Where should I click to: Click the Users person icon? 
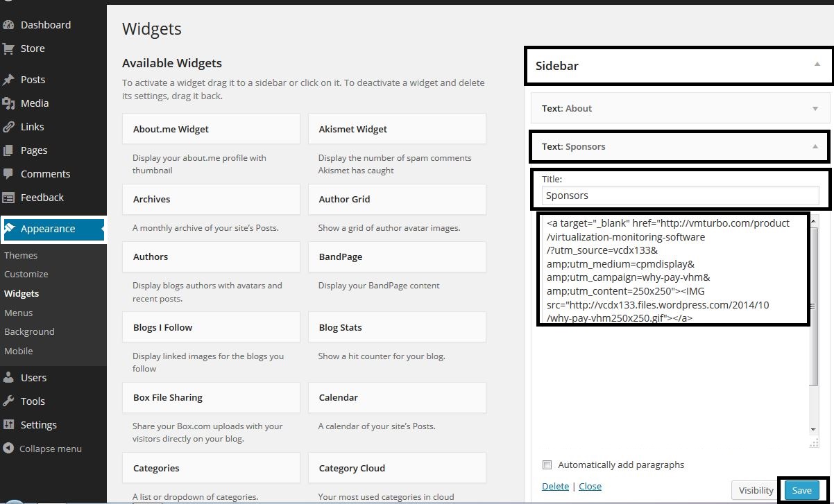pyautogui.click(x=8, y=378)
